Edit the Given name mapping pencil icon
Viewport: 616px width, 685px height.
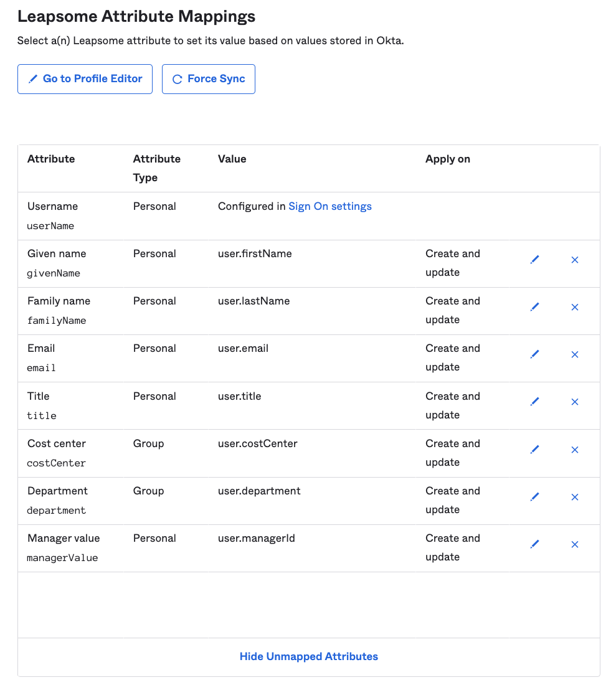point(535,260)
